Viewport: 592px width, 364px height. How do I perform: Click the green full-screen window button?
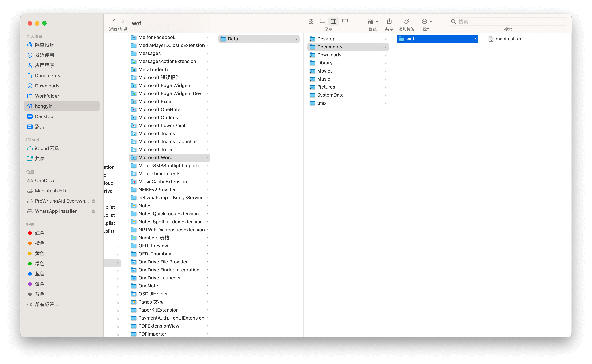tap(44, 23)
